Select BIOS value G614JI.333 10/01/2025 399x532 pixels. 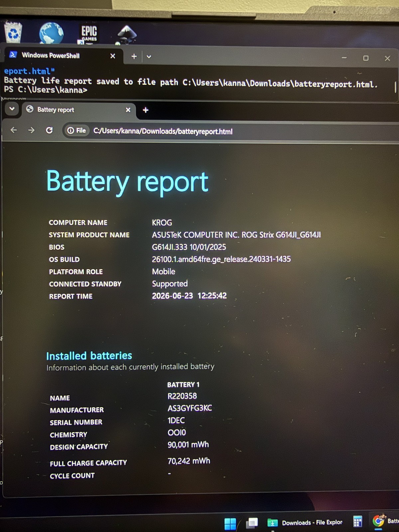pos(189,247)
